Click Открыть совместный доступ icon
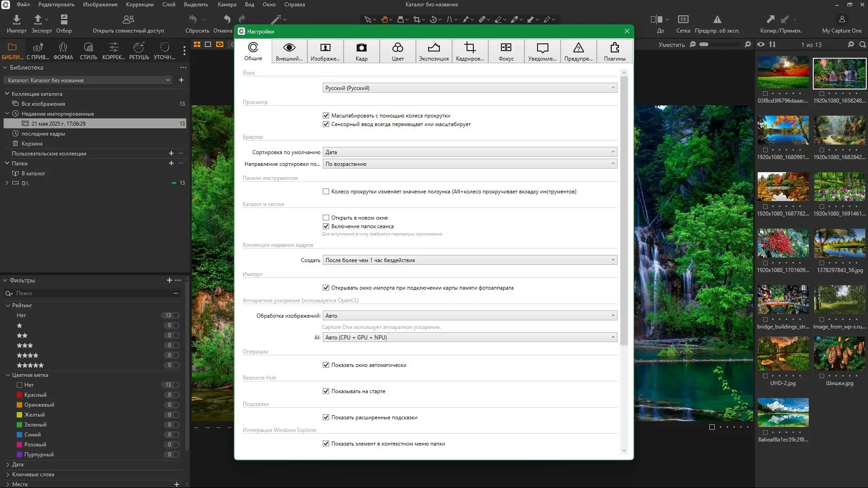868x488 pixels. pyautogui.click(x=128, y=19)
